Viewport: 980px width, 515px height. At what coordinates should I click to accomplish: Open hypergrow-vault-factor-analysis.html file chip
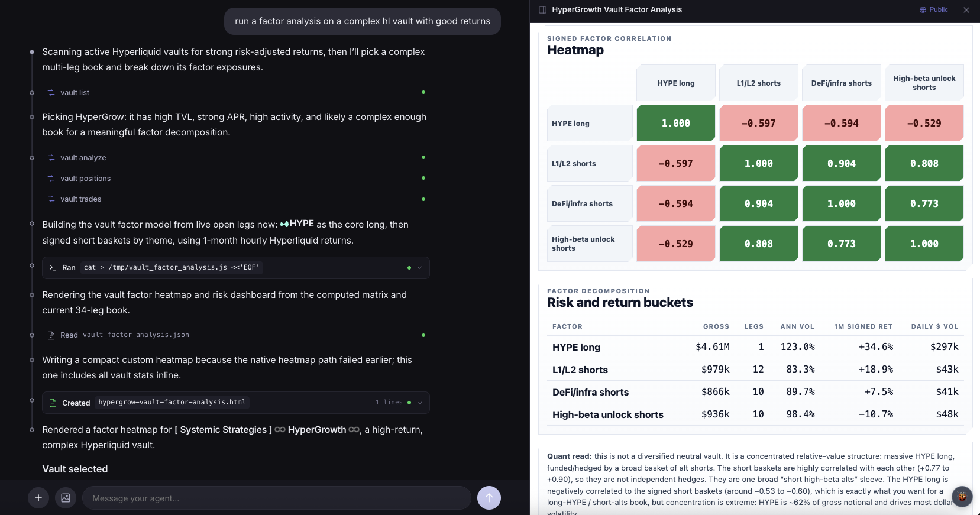click(172, 403)
